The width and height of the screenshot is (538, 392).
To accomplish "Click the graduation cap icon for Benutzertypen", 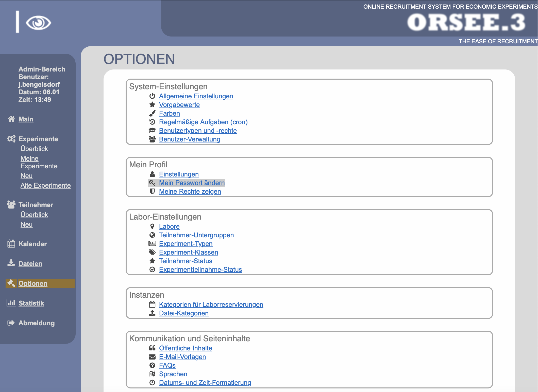I will 152,131.
